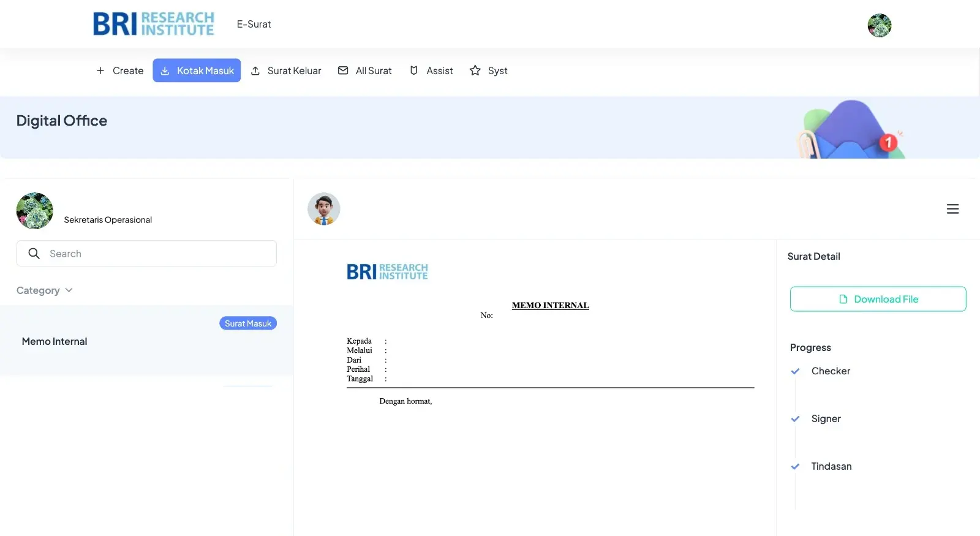Select the Memo Internal list item

(x=55, y=341)
